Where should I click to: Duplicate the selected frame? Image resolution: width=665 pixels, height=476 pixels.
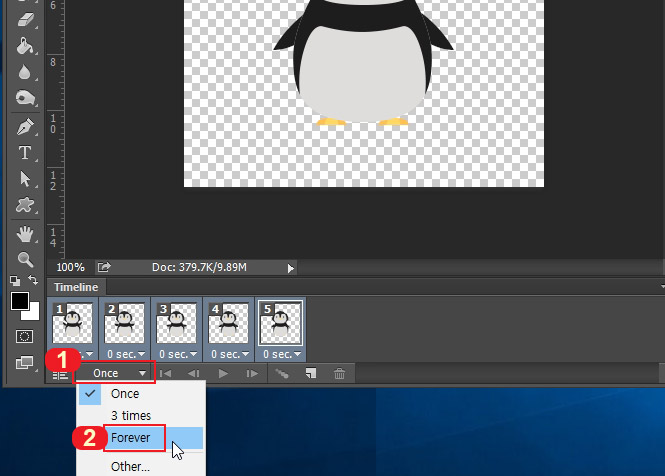[311, 373]
